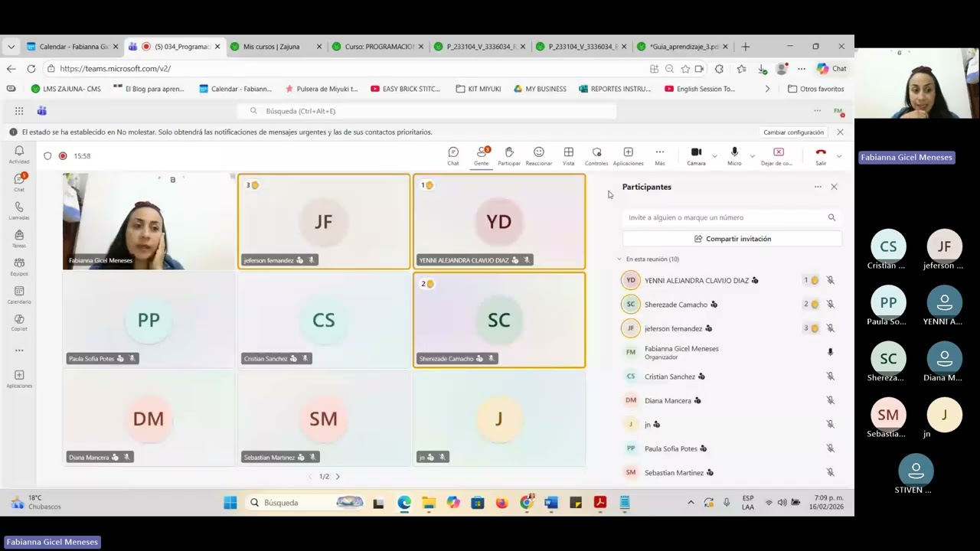Toggle Cristian Sanchez microphone in list
Image resolution: width=980 pixels, height=551 pixels.
[830, 377]
